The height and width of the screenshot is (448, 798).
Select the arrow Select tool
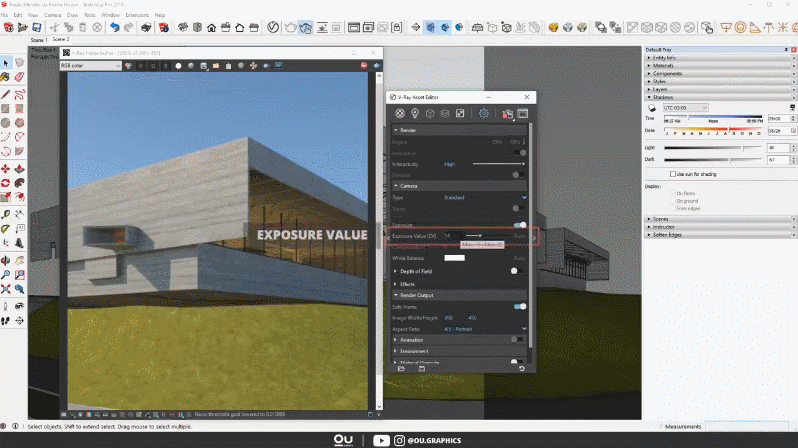6,64
